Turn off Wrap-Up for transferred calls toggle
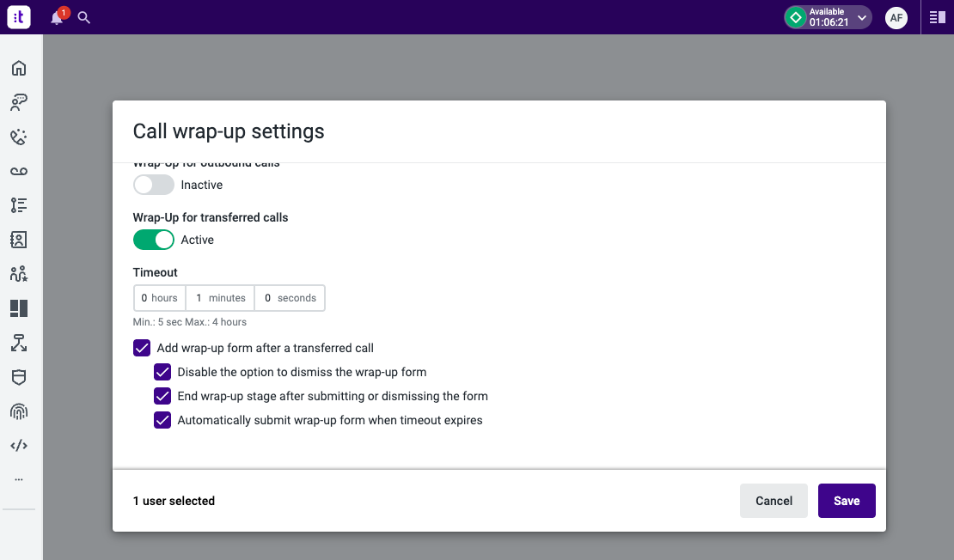Image resolution: width=954 pixels, height=560 pixels. (153, 240)
